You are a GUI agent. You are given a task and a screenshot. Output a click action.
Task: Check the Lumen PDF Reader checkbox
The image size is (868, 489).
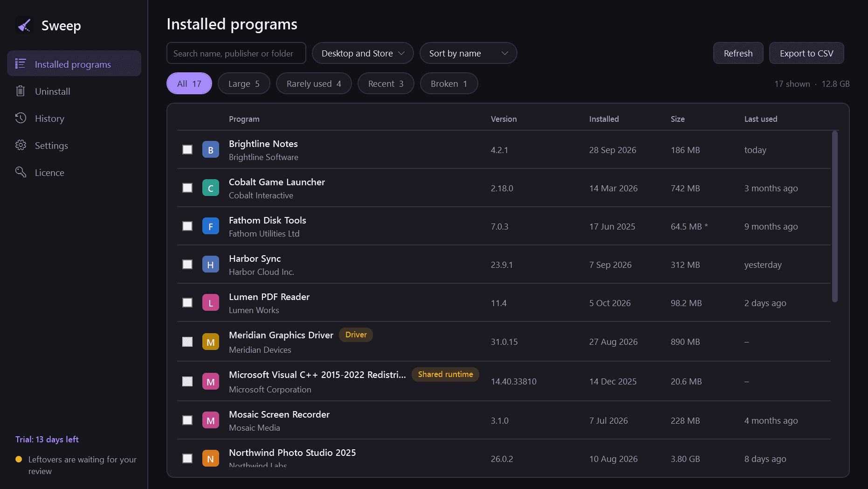pos(187,303)
